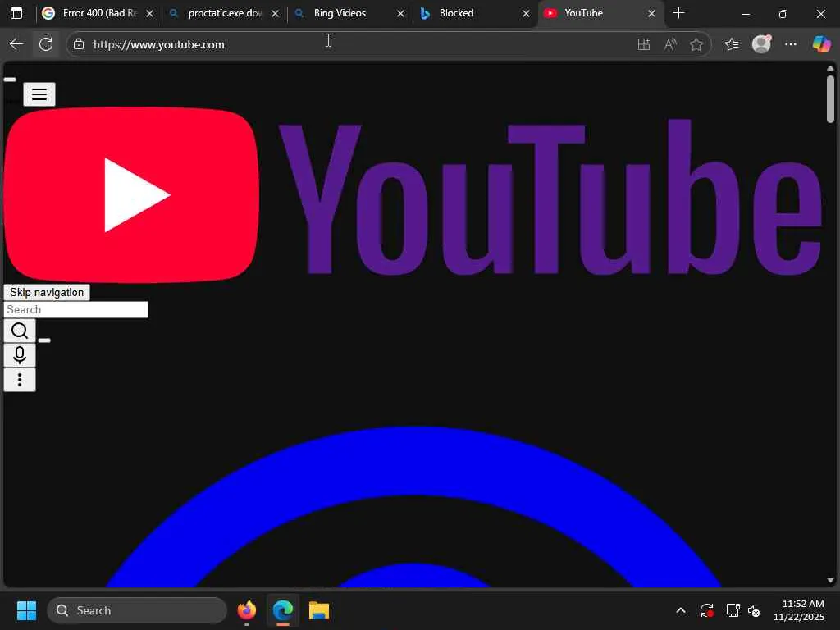This screenshot has height=630, width=840.
Task: Open the browser profile avatar
Action: coord(761,44)
